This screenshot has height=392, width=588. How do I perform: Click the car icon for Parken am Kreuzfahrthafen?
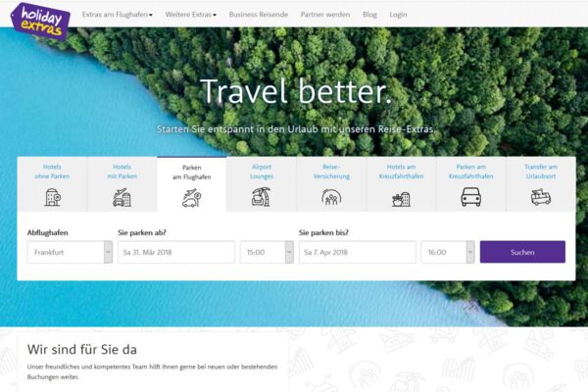[471, 197]
